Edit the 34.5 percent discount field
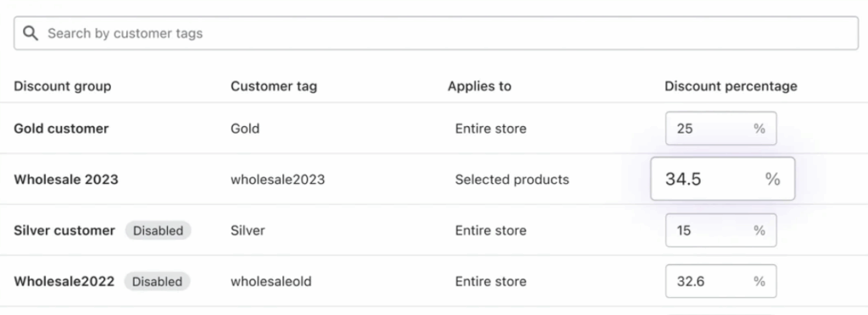The height and width of the screenshot is (315, 868). pos(722,179)
